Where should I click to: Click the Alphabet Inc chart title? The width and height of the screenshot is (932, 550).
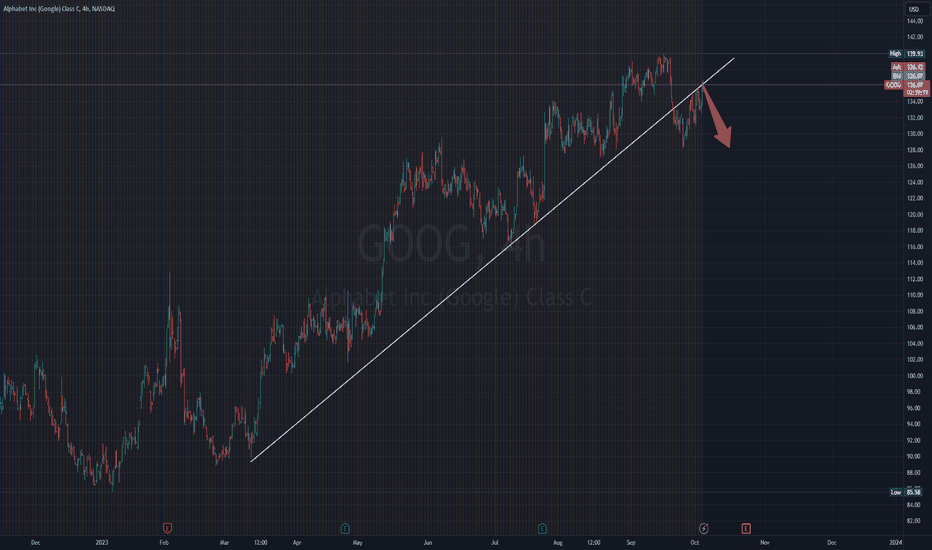[x=59, y=9]
